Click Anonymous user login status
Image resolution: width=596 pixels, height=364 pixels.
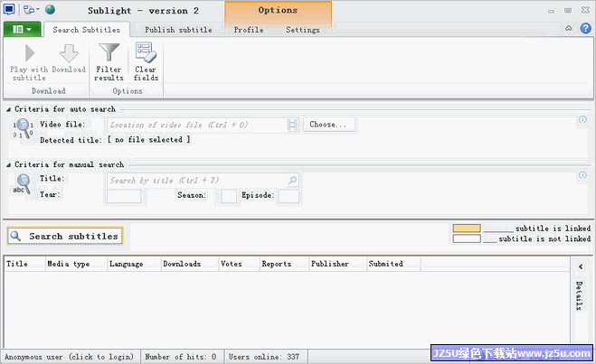pyautogui.click(x=69, y=357)
